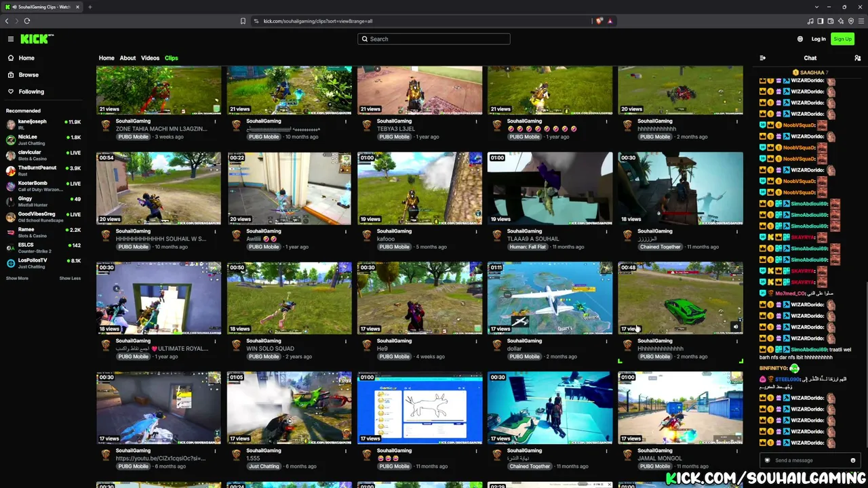Viewport: 868px width, 488px height.
Task: Open the Brave Shields lion icon
Action: tap(599, 21)
